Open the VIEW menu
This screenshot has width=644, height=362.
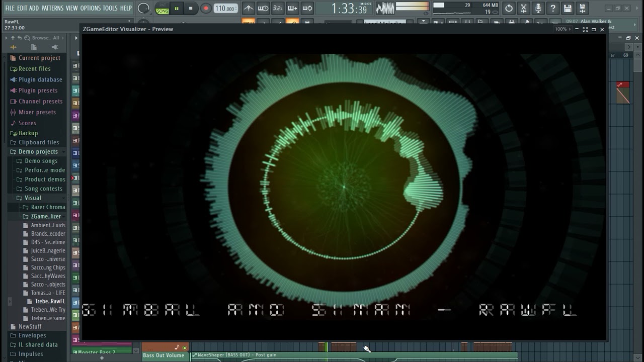pos(72,8)
